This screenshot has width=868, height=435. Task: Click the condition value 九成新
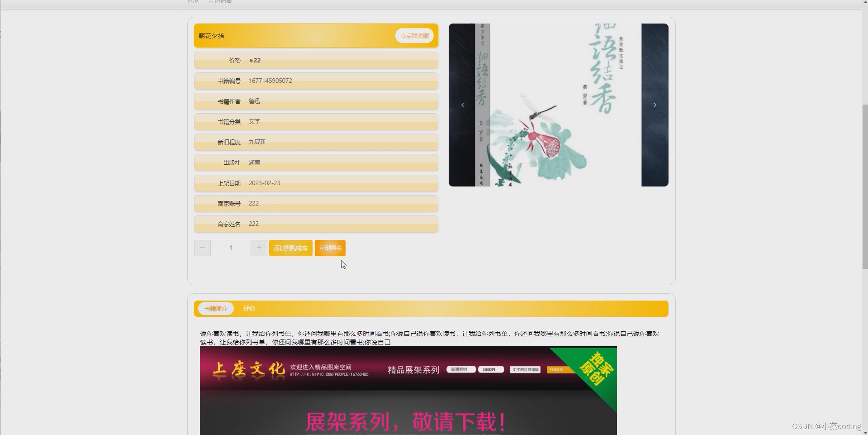[257, 142]
